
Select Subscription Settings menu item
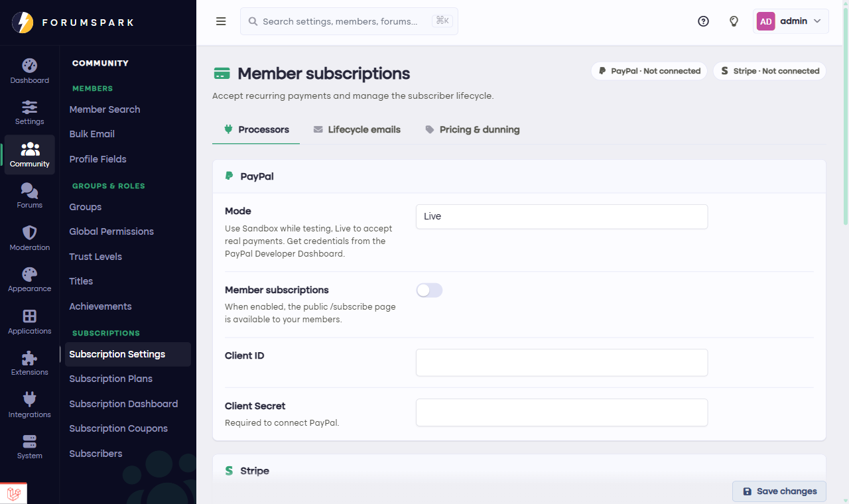click(x=128, y=354)
